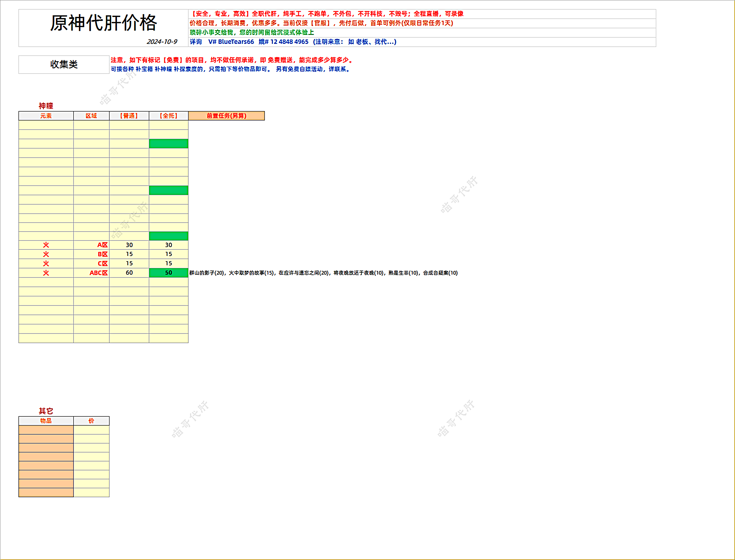Click the 【普通】 column header
The image size is (735, 560).
(x=129, y=116)
